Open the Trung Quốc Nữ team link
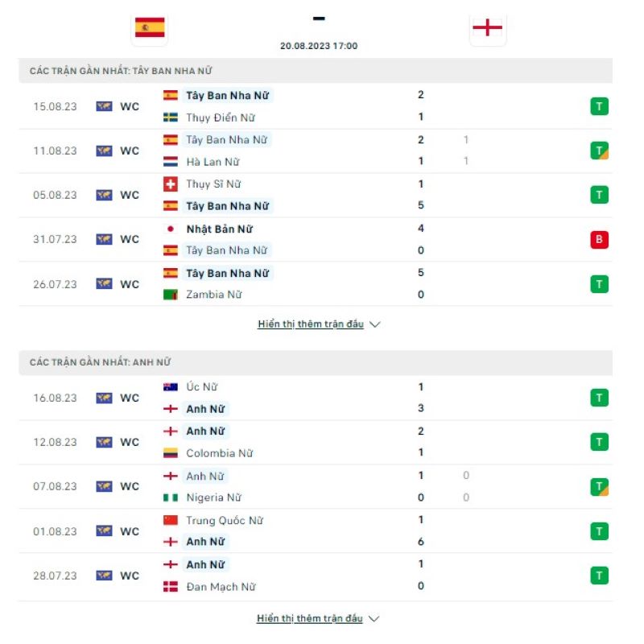This screenshot has width=644, height=644. coord(225,520)
